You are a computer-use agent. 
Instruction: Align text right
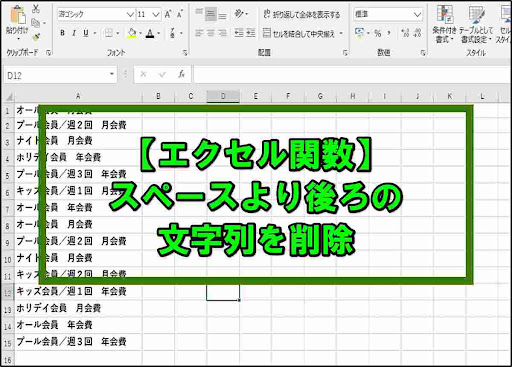point(222,33)
